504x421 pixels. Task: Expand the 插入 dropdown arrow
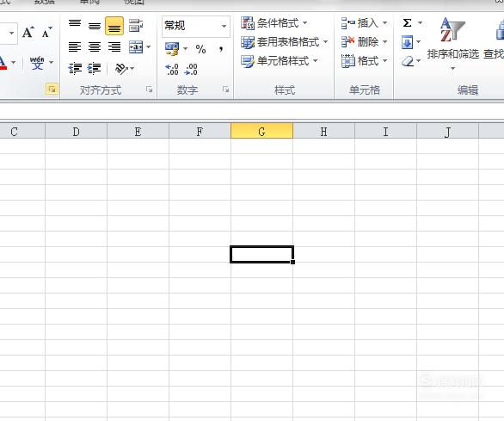384,23
